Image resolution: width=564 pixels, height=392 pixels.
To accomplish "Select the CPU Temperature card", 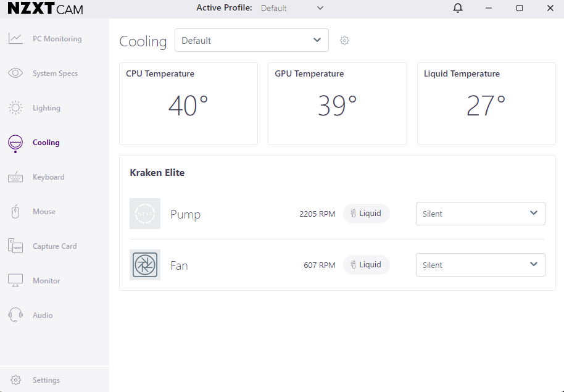I will tap(188, 103).
